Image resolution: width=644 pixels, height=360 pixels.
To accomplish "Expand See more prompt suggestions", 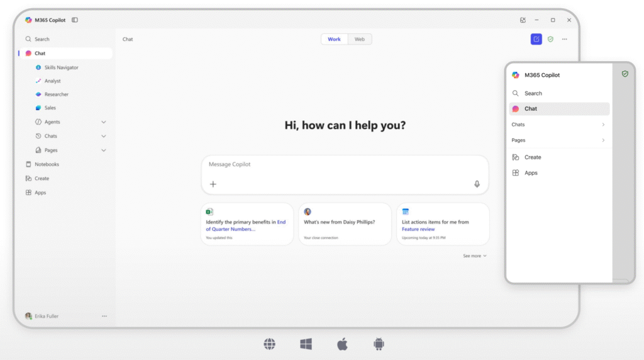I will coord(475,256).
